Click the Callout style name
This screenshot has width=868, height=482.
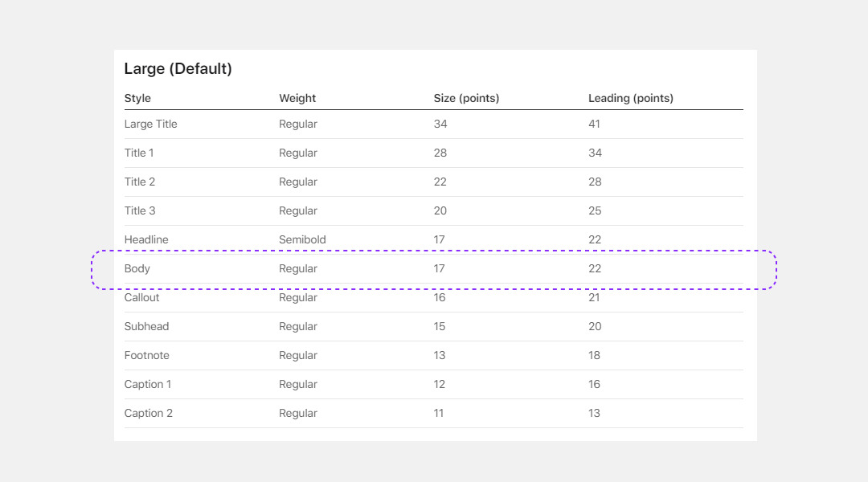(x=141, y=297)
